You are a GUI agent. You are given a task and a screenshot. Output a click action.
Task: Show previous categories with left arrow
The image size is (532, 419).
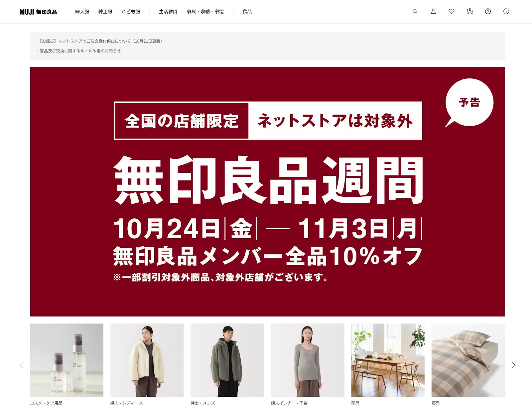21,365
